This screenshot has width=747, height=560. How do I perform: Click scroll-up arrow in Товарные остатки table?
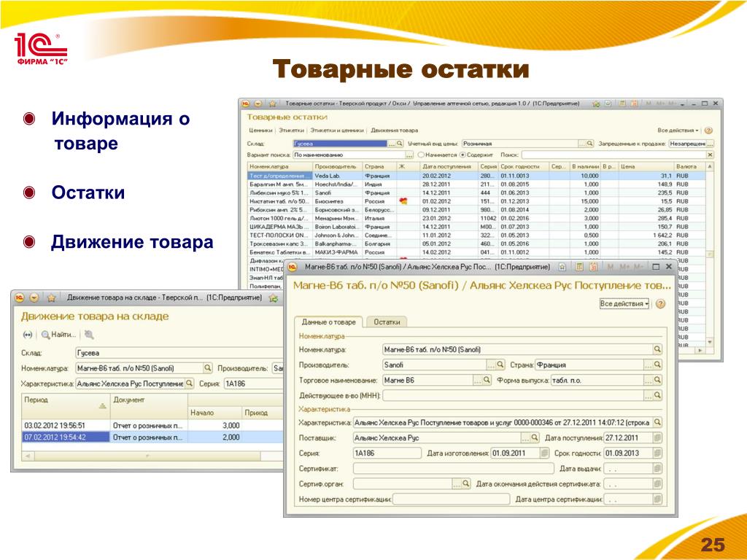(710, 167)
